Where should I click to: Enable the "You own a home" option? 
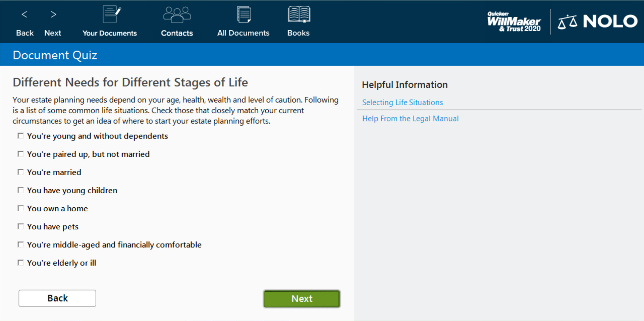20,208
